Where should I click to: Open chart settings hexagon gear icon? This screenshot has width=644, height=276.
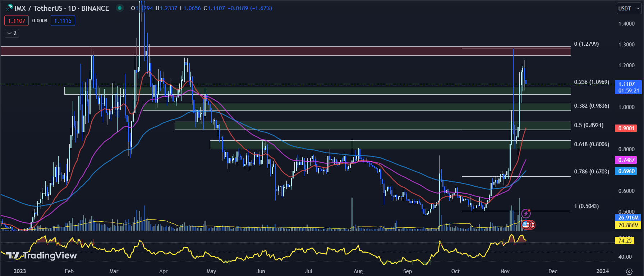(629, 271)
